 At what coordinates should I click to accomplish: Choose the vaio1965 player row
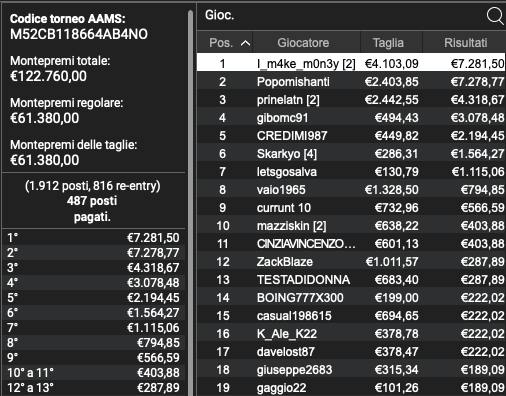pos(351,190)
